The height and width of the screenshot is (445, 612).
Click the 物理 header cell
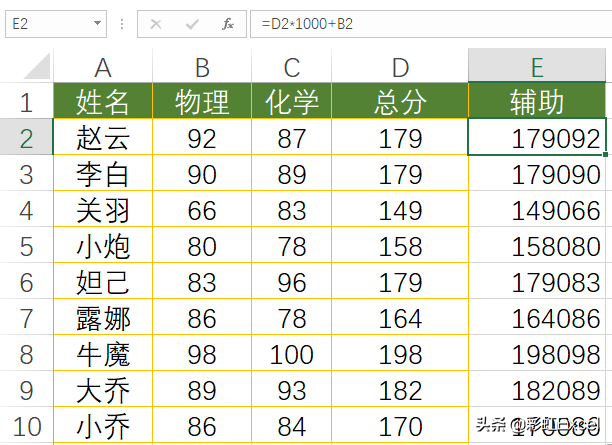(x=202, y=101)
